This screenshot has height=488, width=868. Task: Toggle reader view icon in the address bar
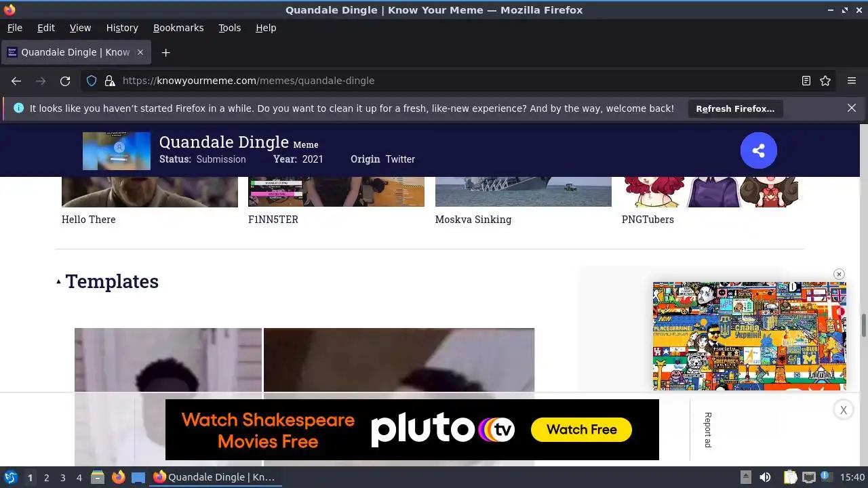pyautogui.click(x=806, y=81)
